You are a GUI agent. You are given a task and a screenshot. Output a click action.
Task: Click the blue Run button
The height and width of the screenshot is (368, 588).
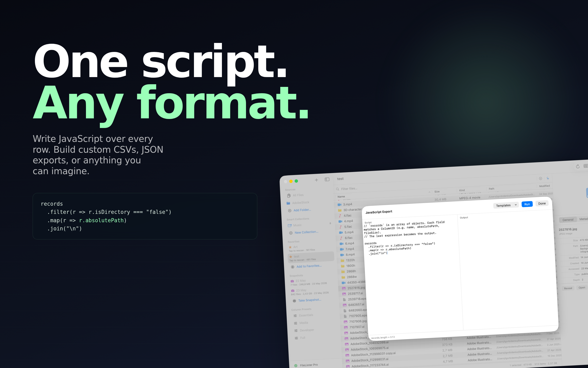[x=527, y=204]
